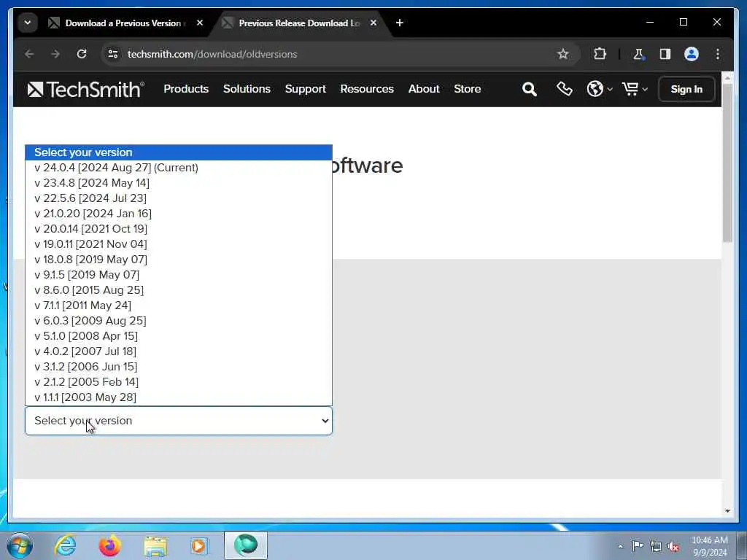Screen dimensions: 747x560
Task: Toggle the browser side panel
Action: (x=665, y=54)
